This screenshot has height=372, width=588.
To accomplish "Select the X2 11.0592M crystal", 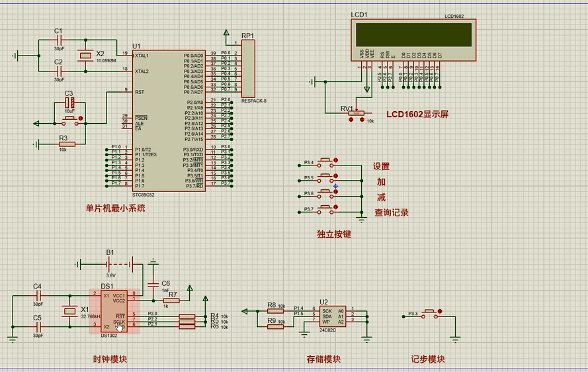I will (x=85, y=56).
